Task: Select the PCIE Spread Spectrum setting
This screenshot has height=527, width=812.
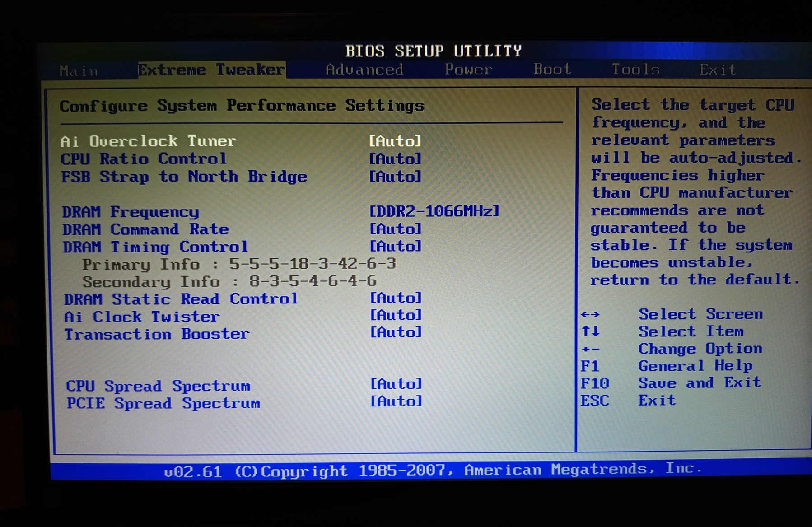Action: [x=163, y=403]
